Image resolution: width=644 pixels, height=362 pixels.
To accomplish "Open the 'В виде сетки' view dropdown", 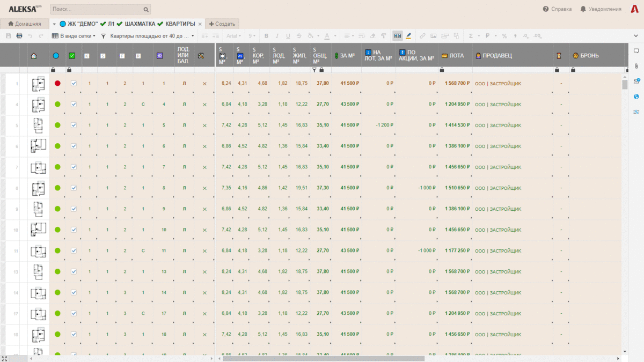I will 74,36.
